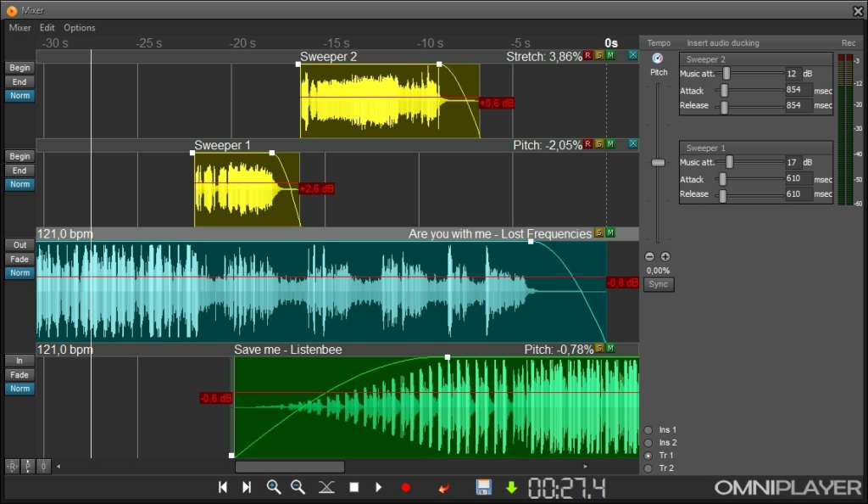Toggle Norm for Sweeper 2 track
The width and height of the screenshot is (868, 504).
[x=20, y=96]
